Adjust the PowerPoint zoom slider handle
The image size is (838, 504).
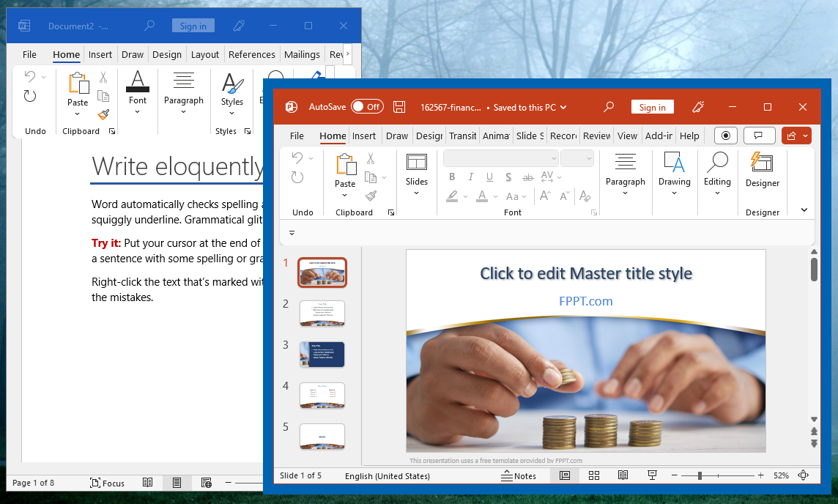[700, 475]
